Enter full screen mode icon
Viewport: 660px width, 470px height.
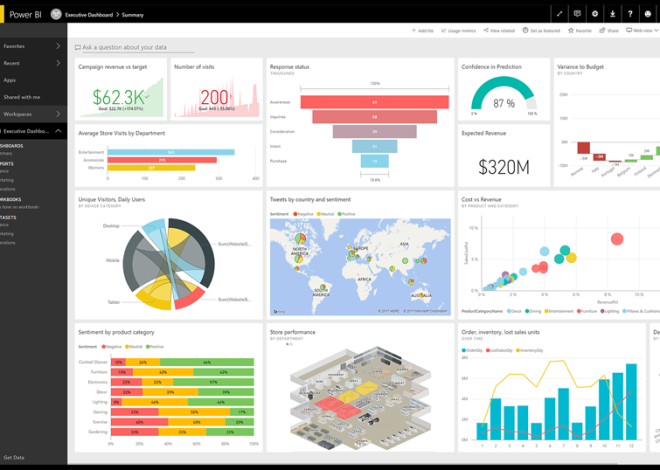[559, 14]
